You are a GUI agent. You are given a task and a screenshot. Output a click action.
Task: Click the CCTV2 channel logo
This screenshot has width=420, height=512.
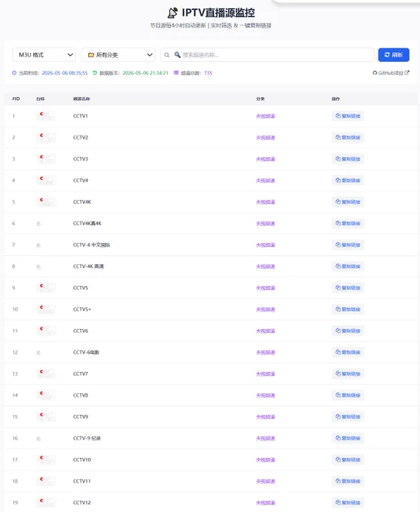tap(46, 138)
